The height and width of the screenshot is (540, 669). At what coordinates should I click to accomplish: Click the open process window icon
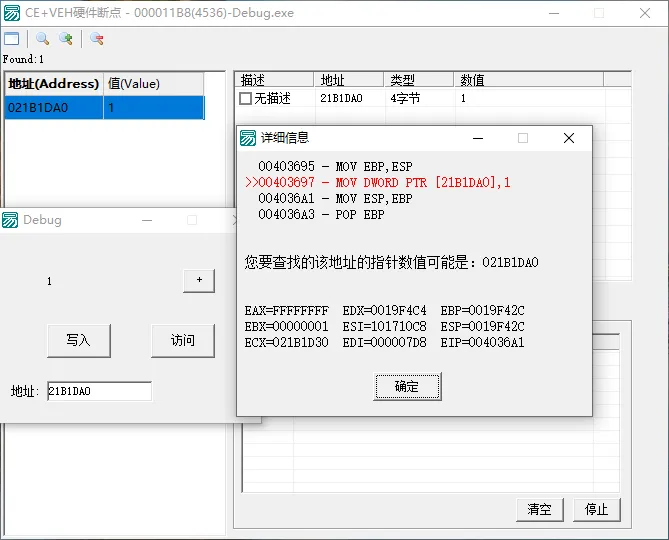(x=12, y=39)
